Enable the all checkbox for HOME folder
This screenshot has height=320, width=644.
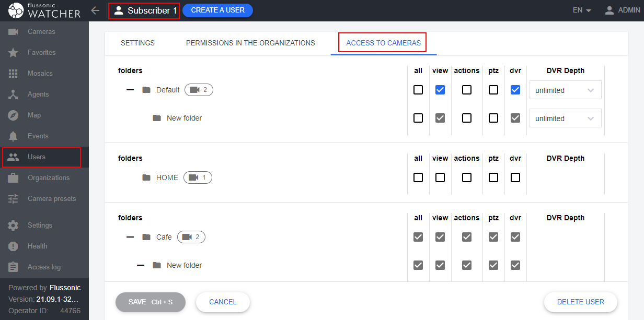pos(418,177)
